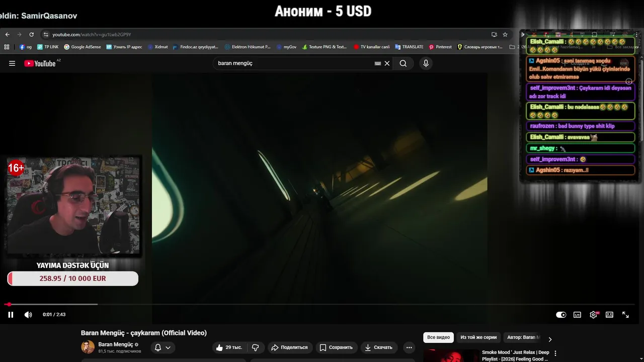
Task: Open the more actions ellipsis menu
Action: (409, 347)
